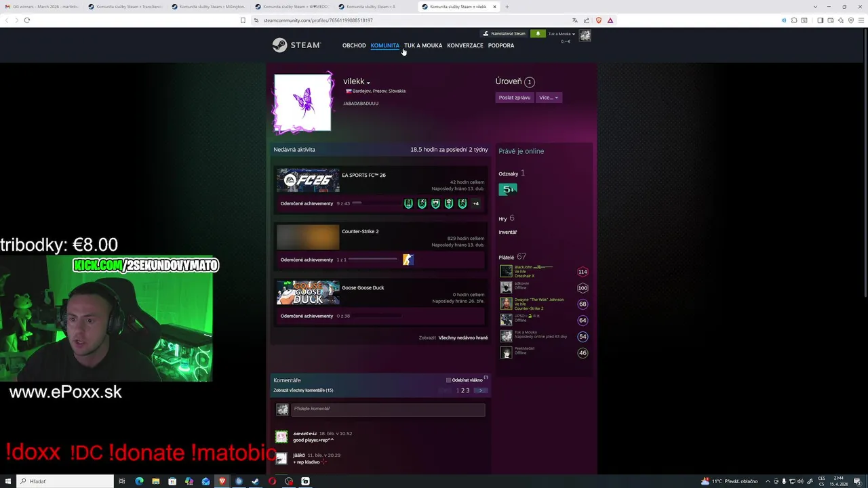Click fifth FC 26 achievement icon
The height and width of the screenshot is (488, 868).
pyautogui.click(x=462, y=203)
